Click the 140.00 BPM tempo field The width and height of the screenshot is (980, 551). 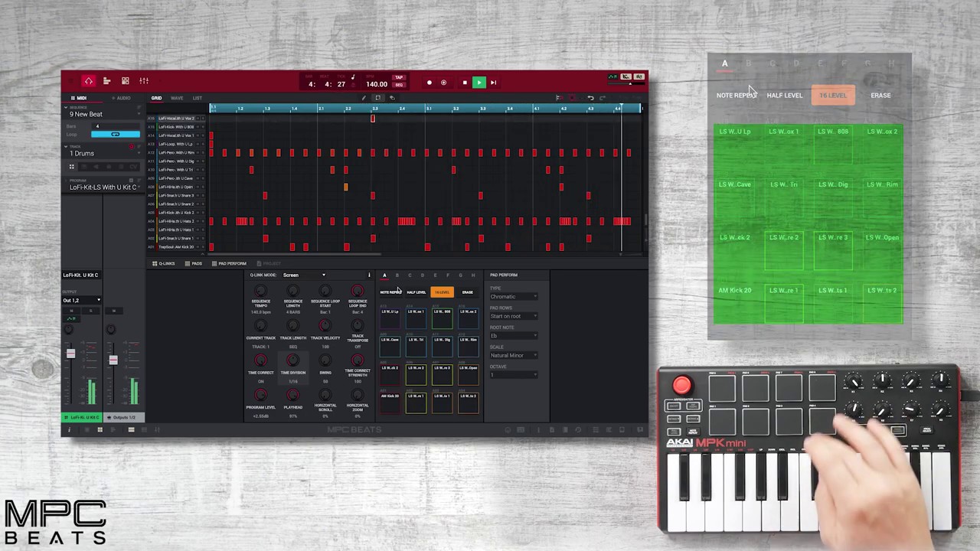coord(376,84)
